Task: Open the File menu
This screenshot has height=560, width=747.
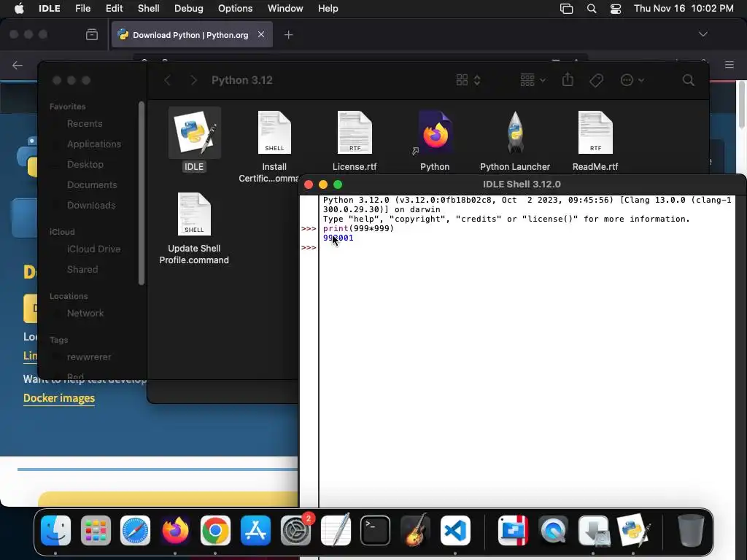Action: tap(83, 9)
